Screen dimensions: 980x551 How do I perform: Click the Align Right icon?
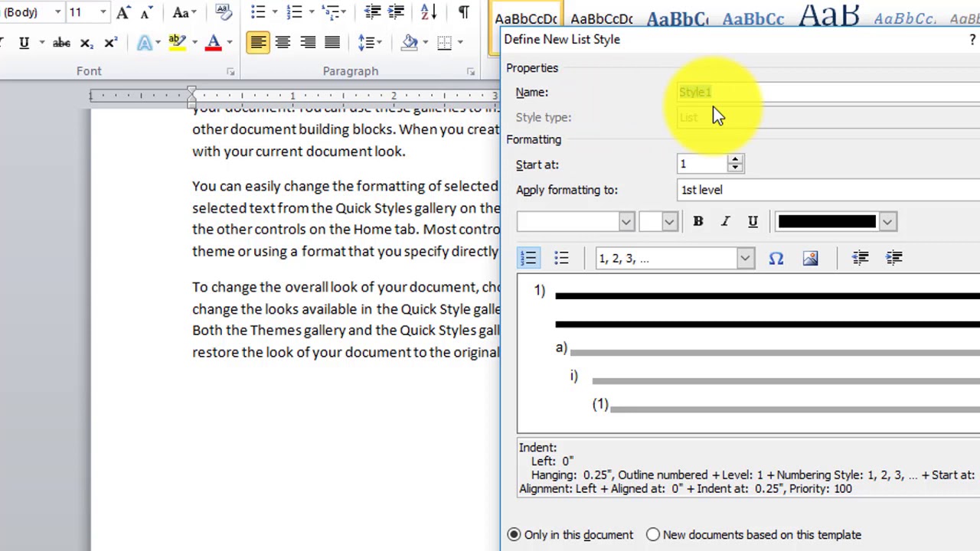pyautogui.click(x=308, y=43)
